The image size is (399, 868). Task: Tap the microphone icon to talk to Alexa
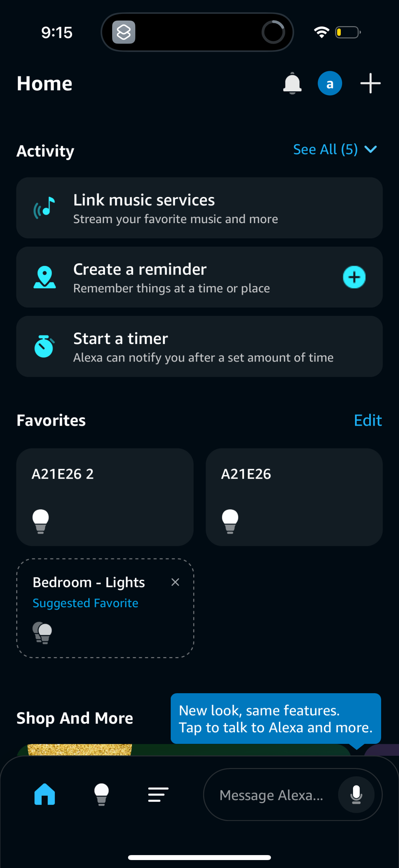click(x=356, y=795)
